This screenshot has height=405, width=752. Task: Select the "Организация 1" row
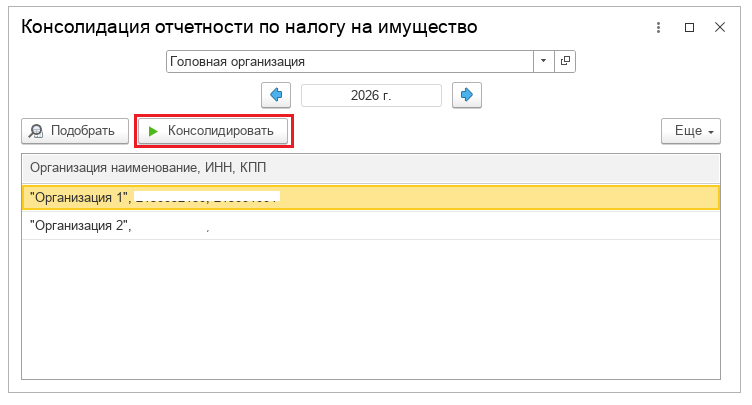point(371,197)
